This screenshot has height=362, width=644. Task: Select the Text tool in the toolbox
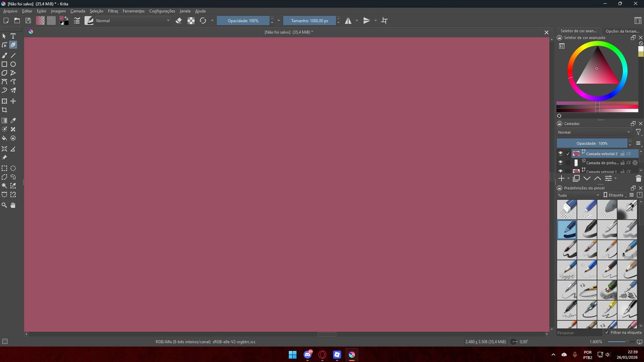[13, 36]
